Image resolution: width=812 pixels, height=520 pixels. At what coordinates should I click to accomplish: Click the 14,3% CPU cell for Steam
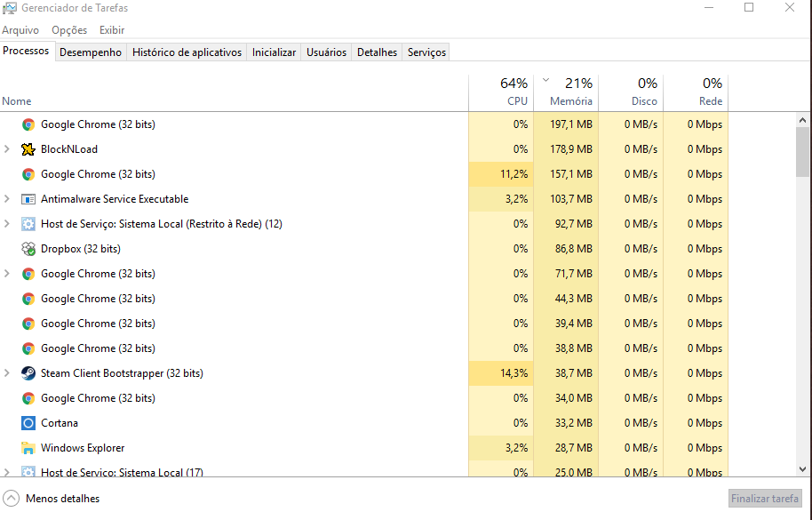click(x=501, y=373)
